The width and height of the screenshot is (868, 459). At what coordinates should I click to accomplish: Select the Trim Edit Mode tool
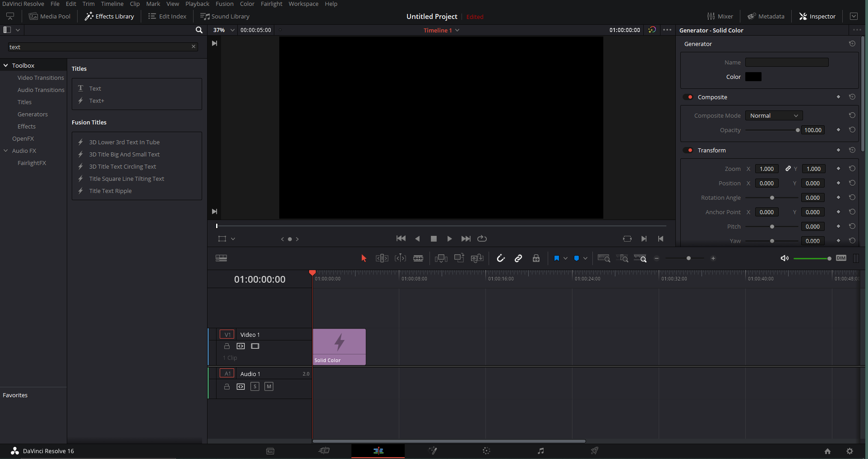(x=382, y=258)
